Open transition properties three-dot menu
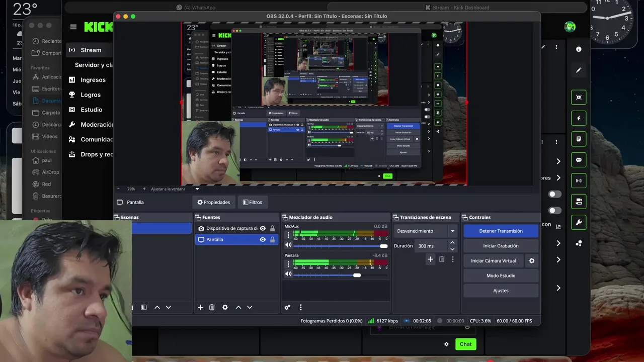 tap(453, 259)
